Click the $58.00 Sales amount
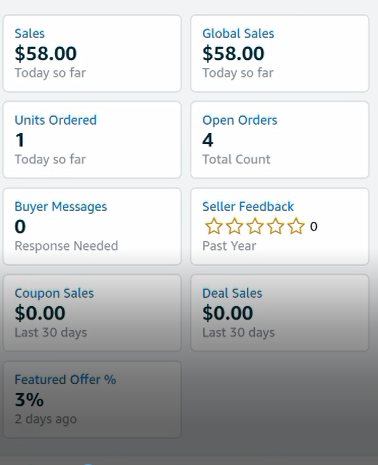Image resolution: width=378 pixels, height=465 pixels. pos(46,53)
